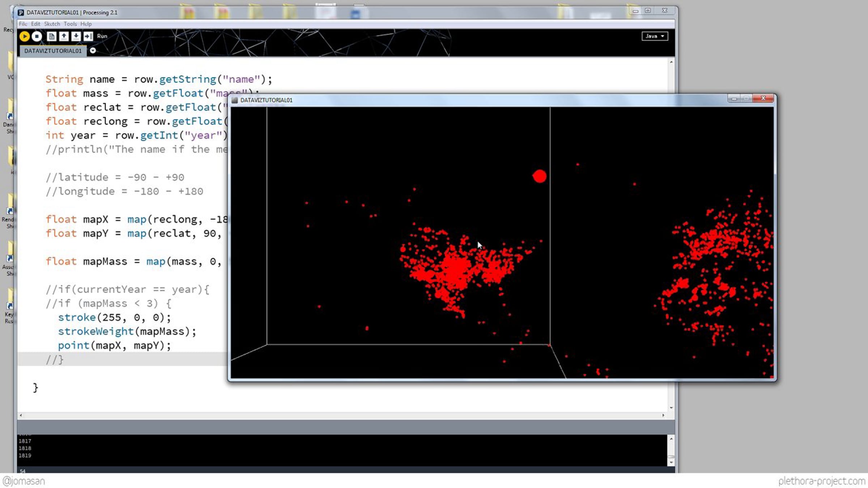
Task: Click the console scrollbar up arrow
Action: coord(671,439)
